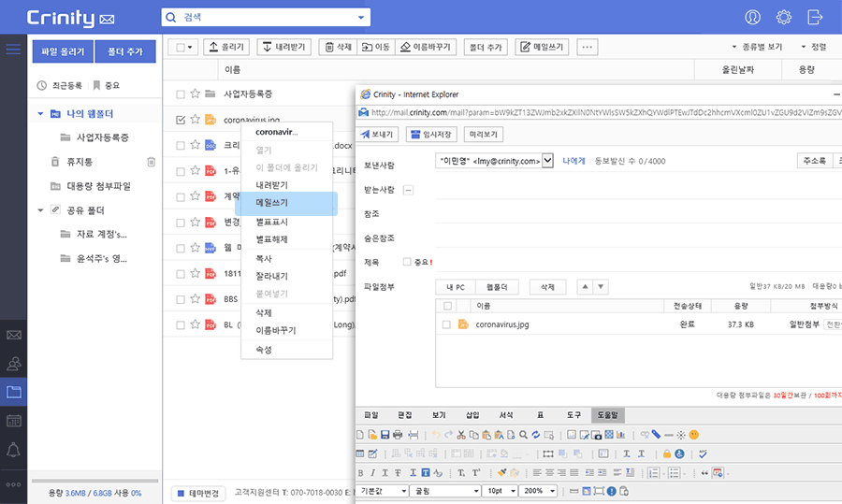The image size is (842, 504).
Task: Select 대용량 첨부파일 in the folder tree
Action: point(98,186)
